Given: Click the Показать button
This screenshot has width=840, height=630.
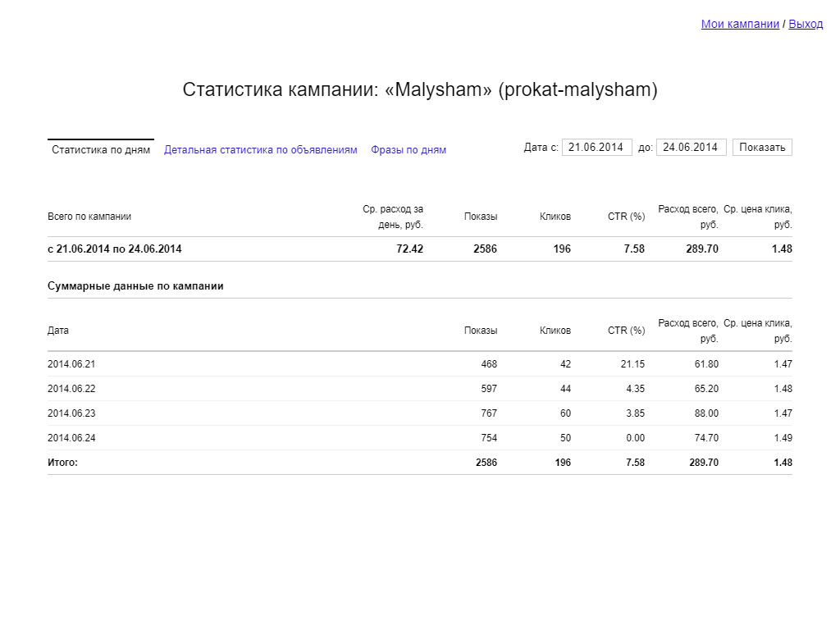Looking at the screenshot, I should point(762,148).
